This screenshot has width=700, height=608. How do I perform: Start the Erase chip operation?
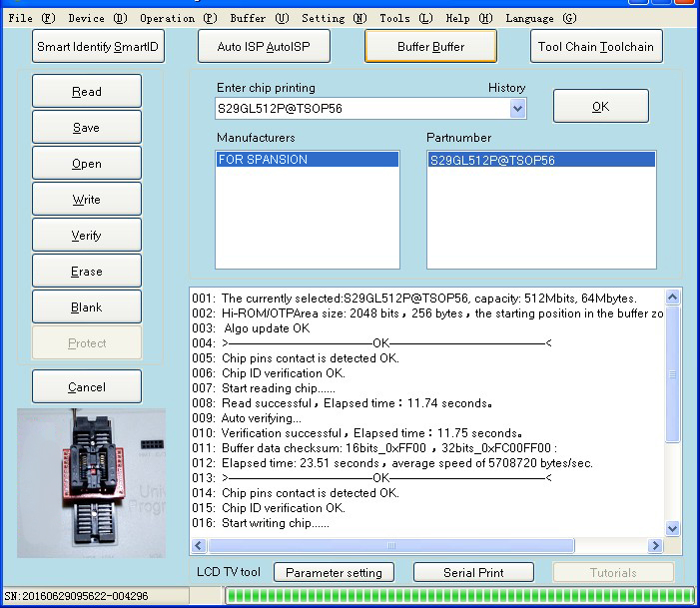87,272
